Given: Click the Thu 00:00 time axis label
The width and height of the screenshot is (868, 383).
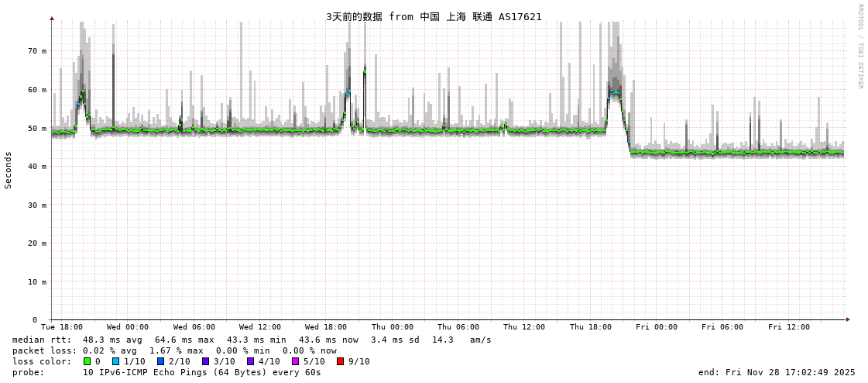Looking at the screenshot, I should click(x=393, y=327).
